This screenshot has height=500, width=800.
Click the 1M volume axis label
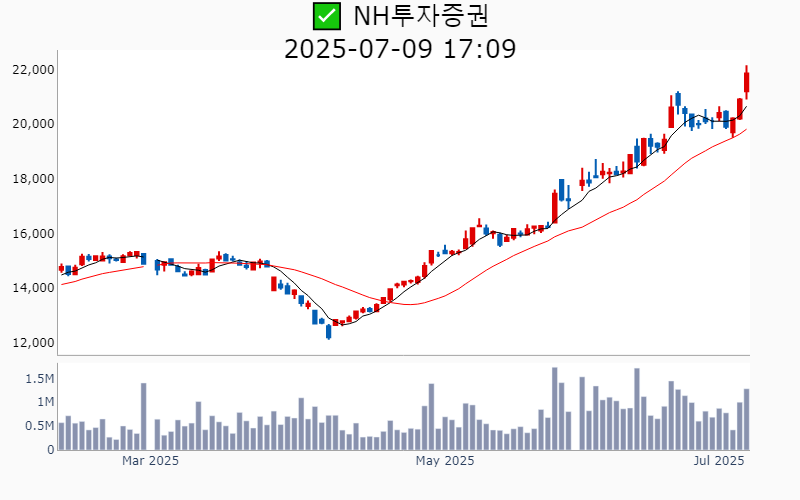point(45,402)
